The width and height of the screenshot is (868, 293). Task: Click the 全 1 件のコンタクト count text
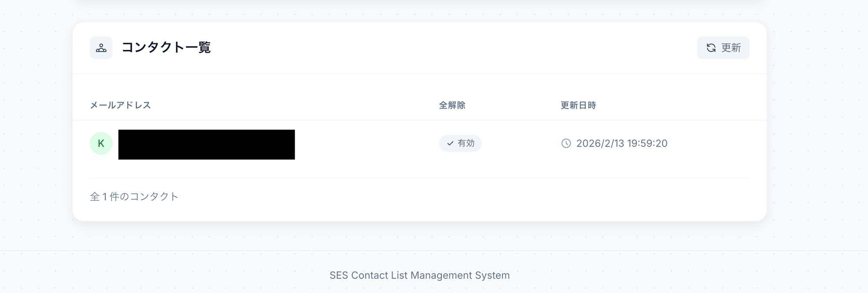pyautogui.click(x=134, y=197)
